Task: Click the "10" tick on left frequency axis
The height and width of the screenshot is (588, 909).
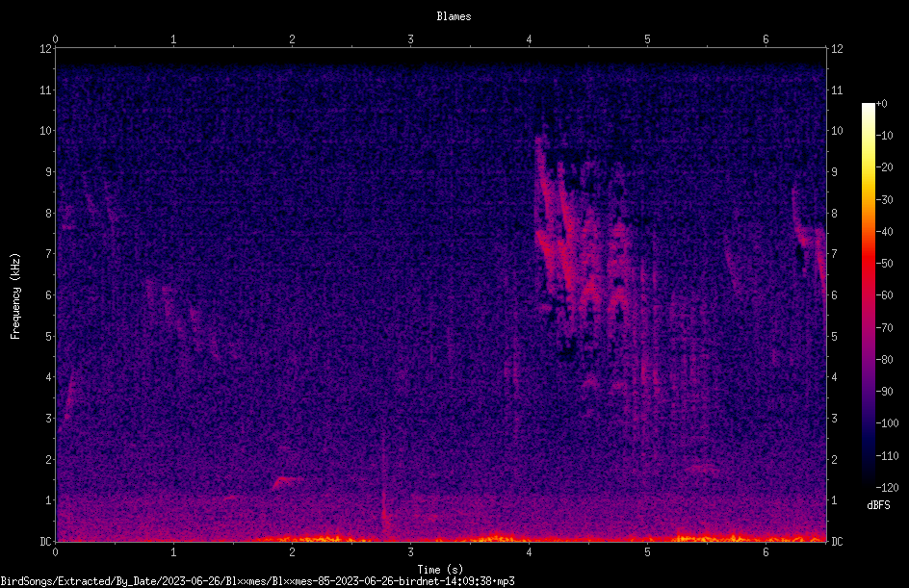Action: pyautogui.click(x=45, y=131)
